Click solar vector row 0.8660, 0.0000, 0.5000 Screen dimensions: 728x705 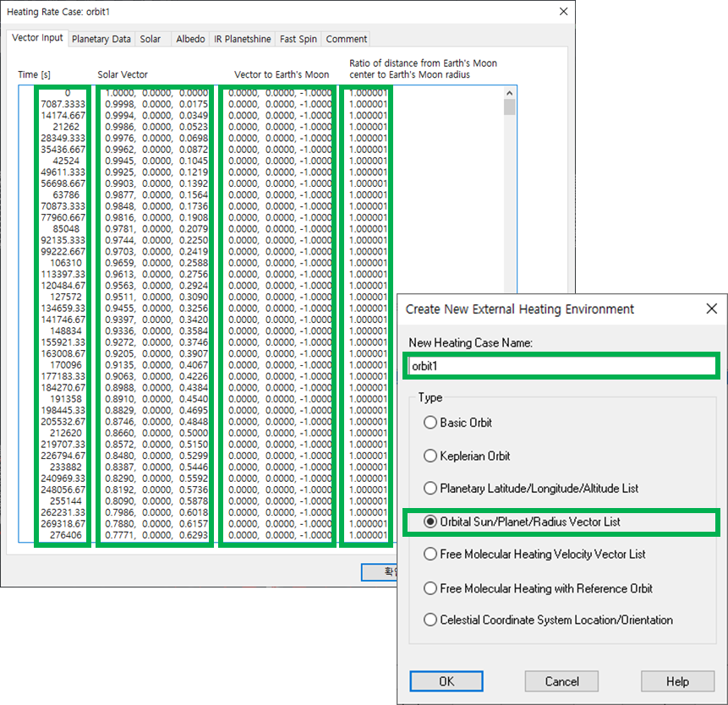156,433
